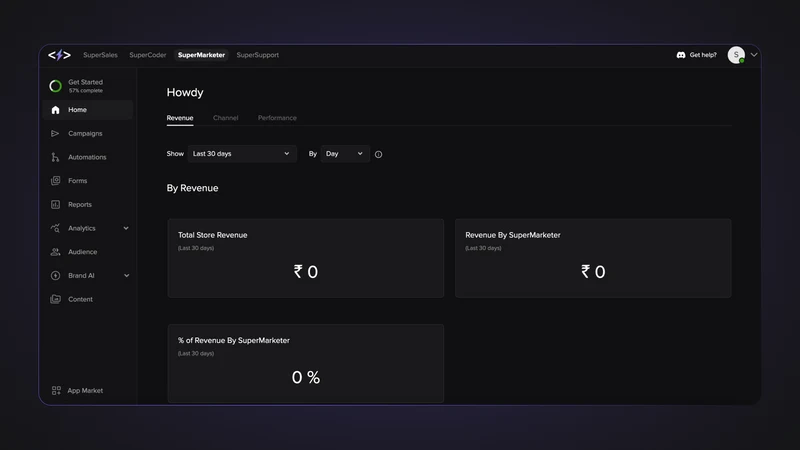Image resolution: width=800 pixels, height=450 pixels.
Task: Click the Total Store Revenue card
Action: point(306,258)
